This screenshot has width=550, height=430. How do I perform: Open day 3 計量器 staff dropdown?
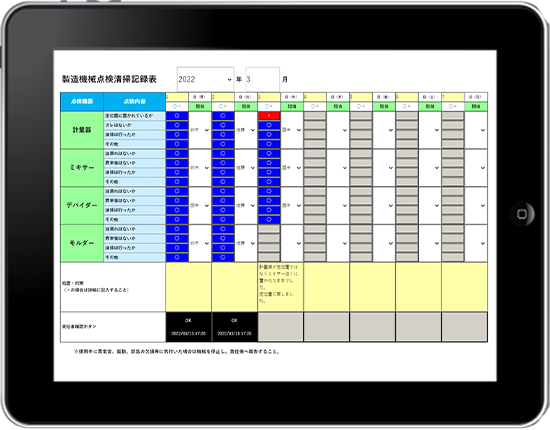point(292,130)
